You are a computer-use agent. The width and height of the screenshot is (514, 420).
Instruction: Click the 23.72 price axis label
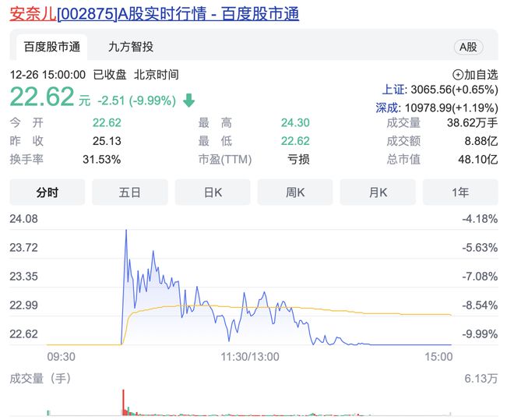coord(23,248)
